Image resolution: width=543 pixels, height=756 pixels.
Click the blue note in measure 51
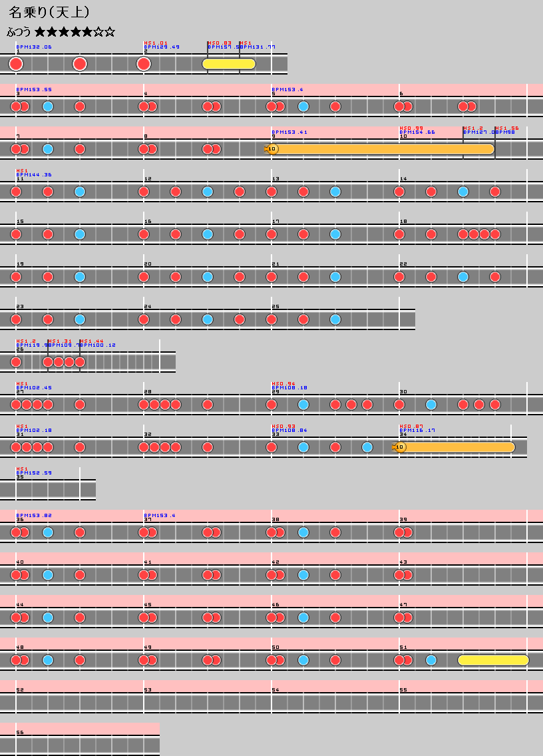(431, 660)
